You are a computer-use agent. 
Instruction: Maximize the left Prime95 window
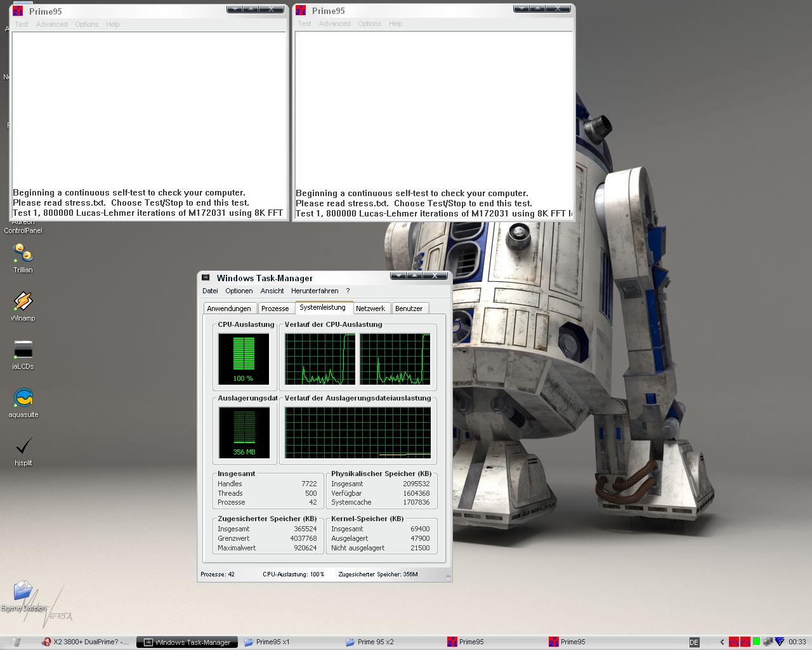[250, 9]
